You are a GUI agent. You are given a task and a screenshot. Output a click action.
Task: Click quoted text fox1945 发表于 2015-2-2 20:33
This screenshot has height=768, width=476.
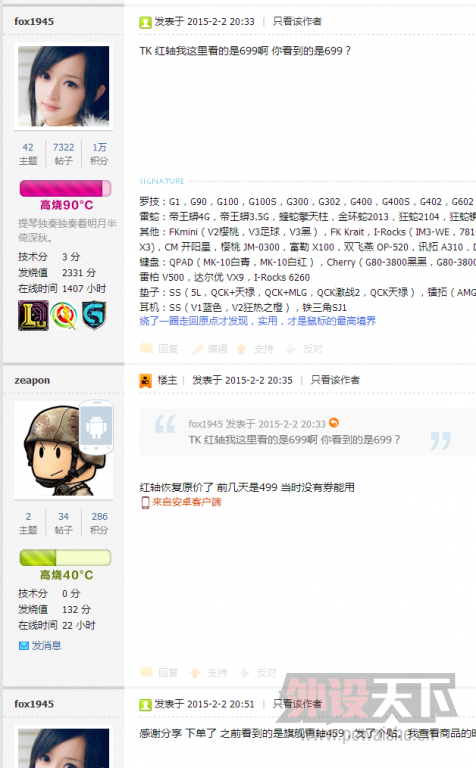pyautogui.click(x=257, y=424)
